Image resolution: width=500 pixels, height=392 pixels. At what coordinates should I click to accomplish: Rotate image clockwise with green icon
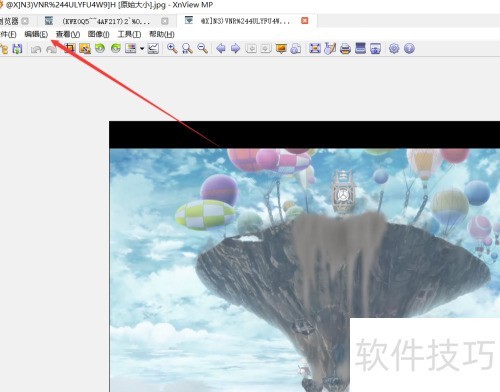click(x=116, y=49)
